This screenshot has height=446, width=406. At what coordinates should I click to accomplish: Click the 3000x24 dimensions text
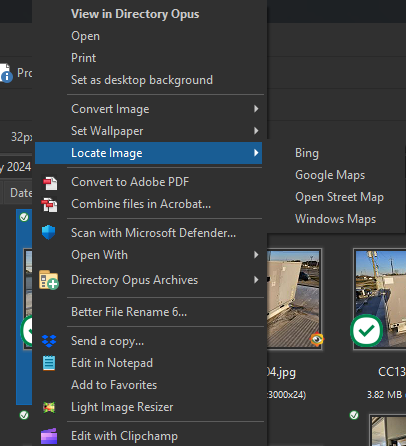point(286,395)
